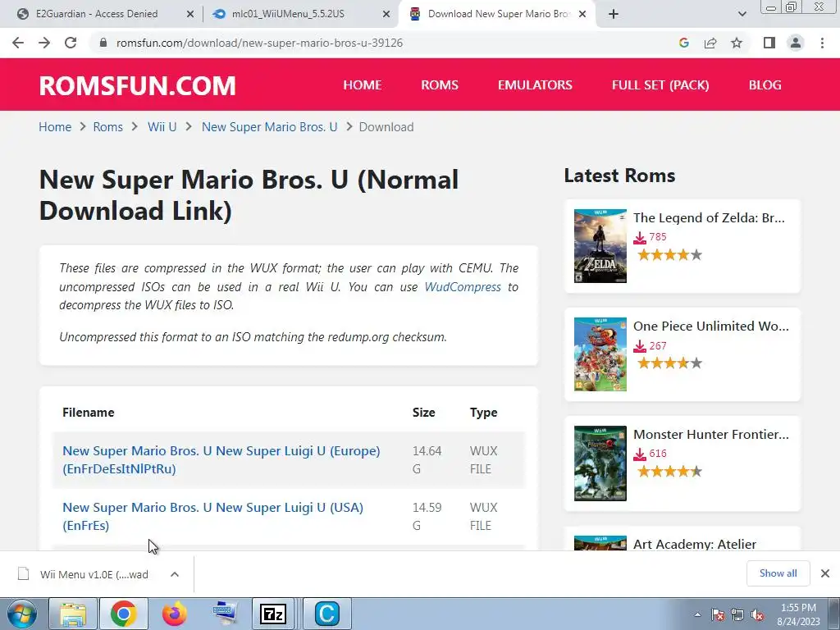Open a new tab with plus button
The width and height of the screenshot is (840, 630).
[x=614, y=14]
